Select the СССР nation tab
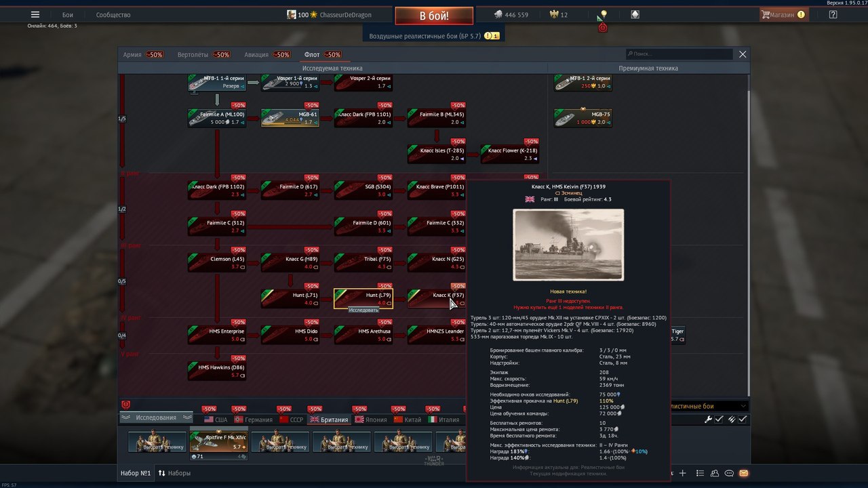868x488 pixels. pyautogui.click(x=292, y=420)
